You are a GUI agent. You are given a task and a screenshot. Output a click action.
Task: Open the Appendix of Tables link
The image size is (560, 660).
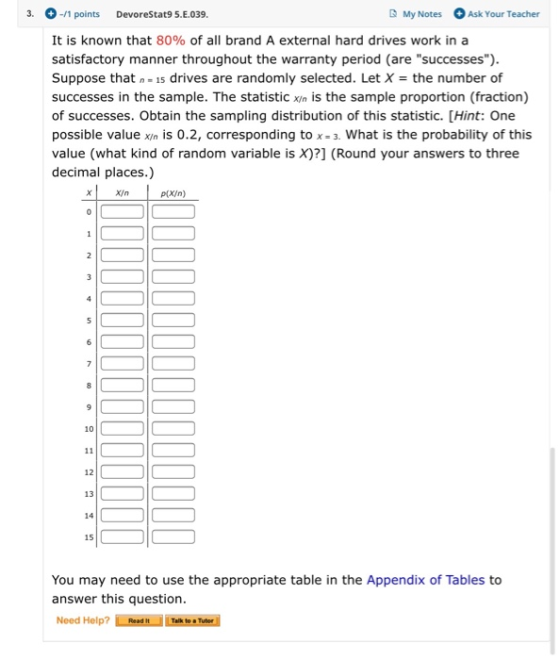click(426, 580)
